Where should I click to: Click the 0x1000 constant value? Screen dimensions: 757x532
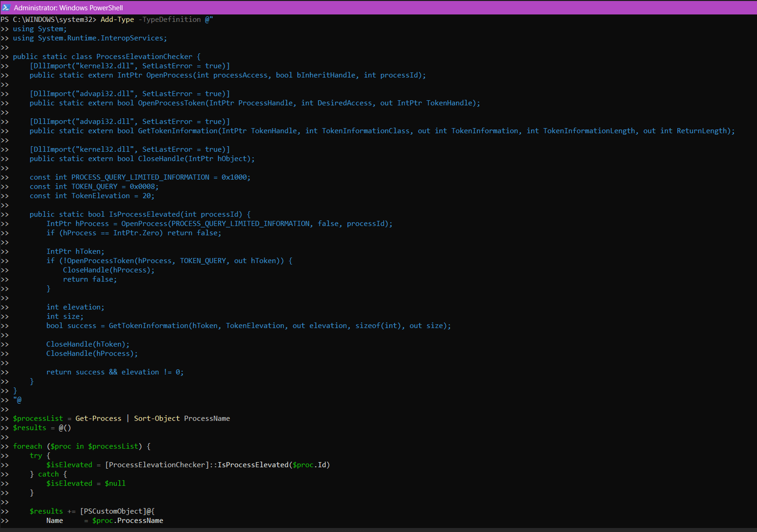click(234, 177)
